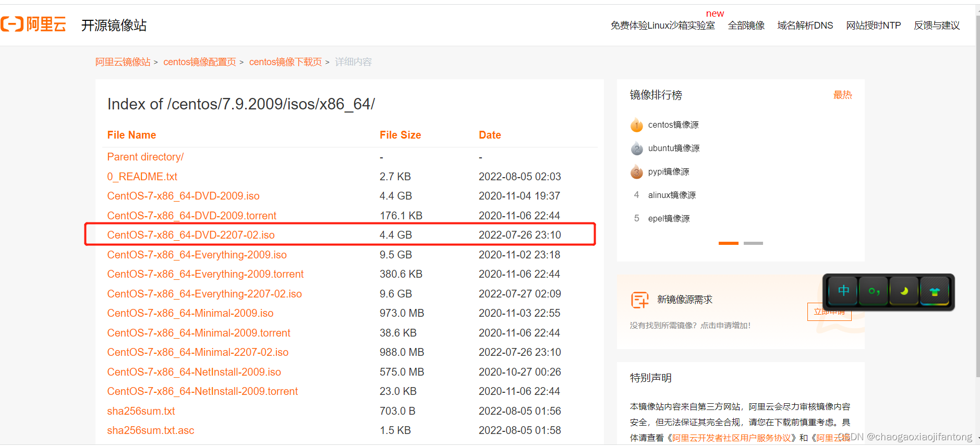Click the File Name column header
Screen dimensions: 980x447
pos(131,135)
